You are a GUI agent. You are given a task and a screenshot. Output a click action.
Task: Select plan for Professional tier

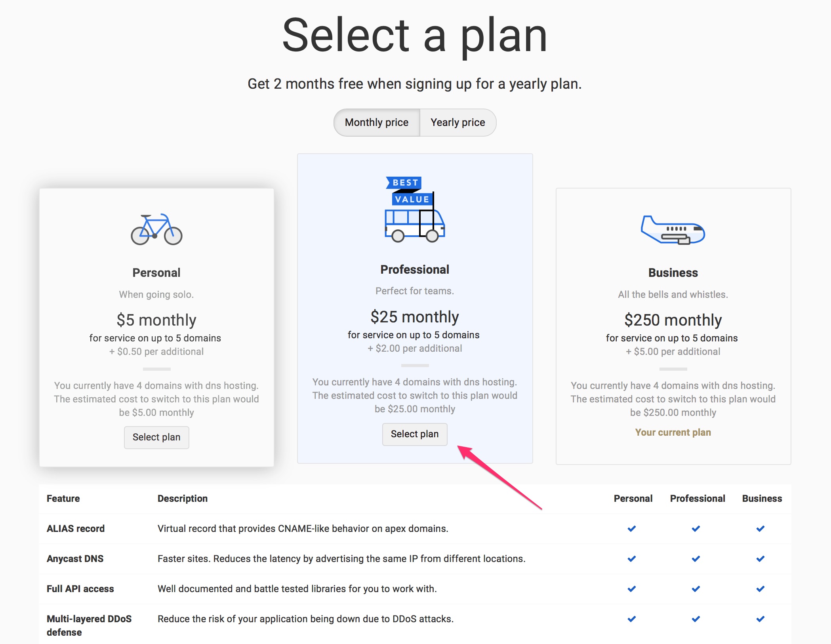click(414, 434)
